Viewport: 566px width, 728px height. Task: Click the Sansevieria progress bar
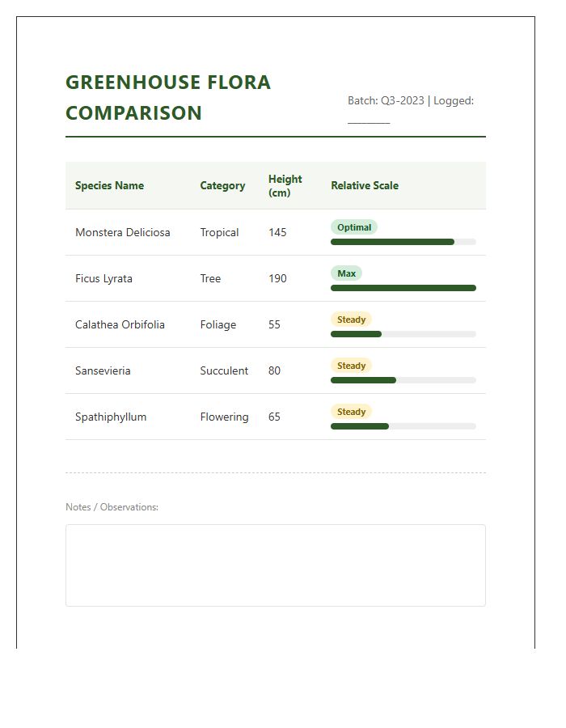[403, 380]
